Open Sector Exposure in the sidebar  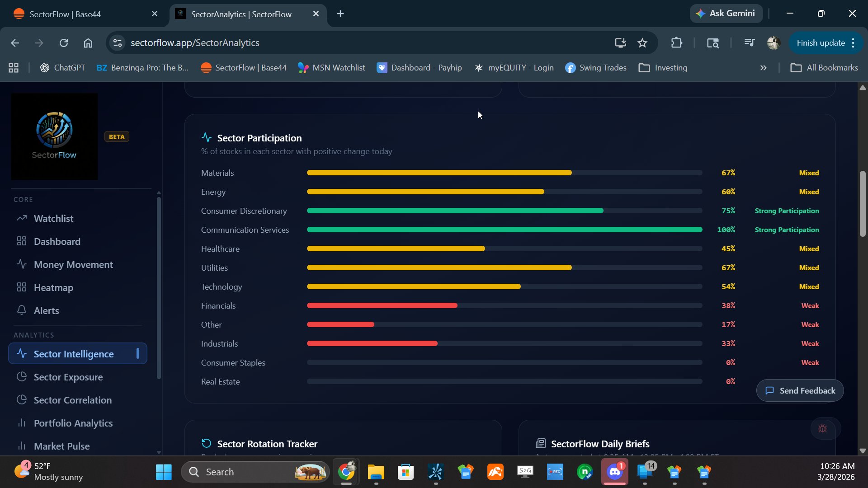pyautogui.click(x=68, y=377)
